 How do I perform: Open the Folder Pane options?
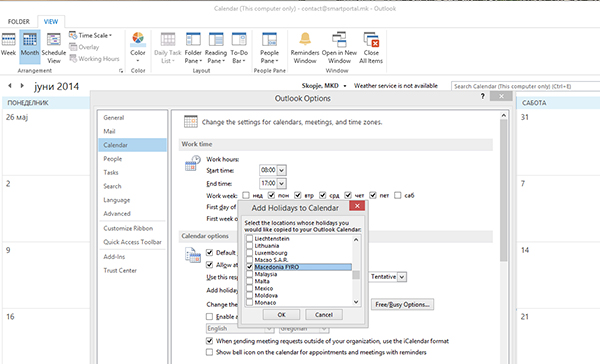[193, 48]
